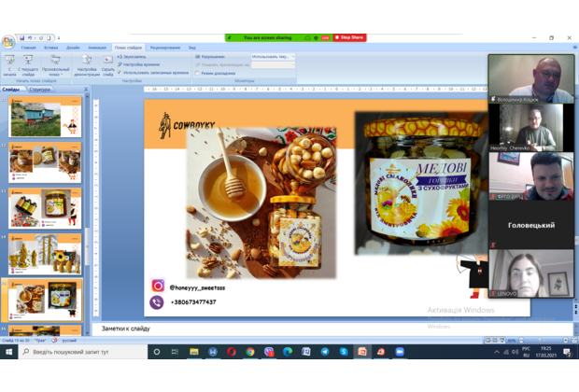
Task: Start slideshow from current slide icon
Action: click(28, 61)
